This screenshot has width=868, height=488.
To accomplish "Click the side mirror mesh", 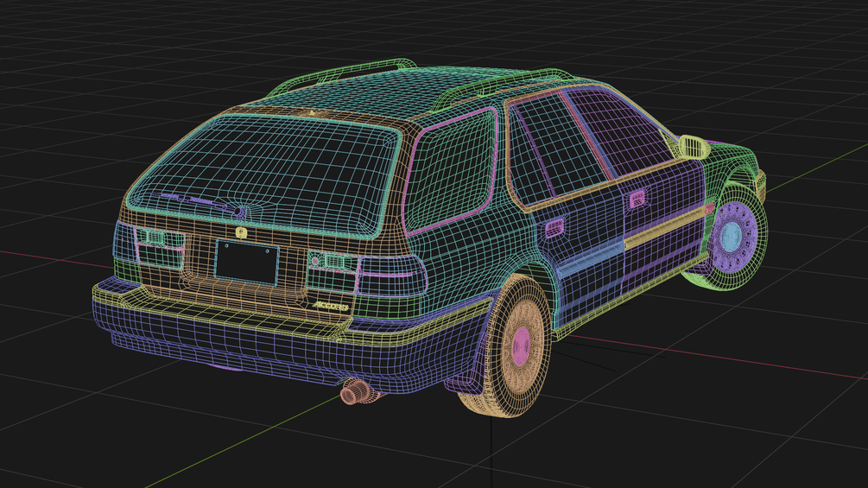I will tap(694, 147).
